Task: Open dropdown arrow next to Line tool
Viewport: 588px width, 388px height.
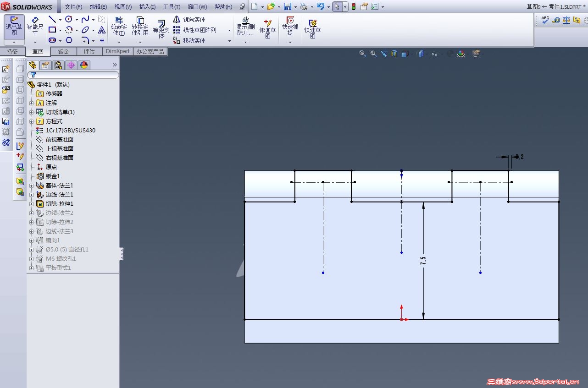Action: (x=60, y=20)
